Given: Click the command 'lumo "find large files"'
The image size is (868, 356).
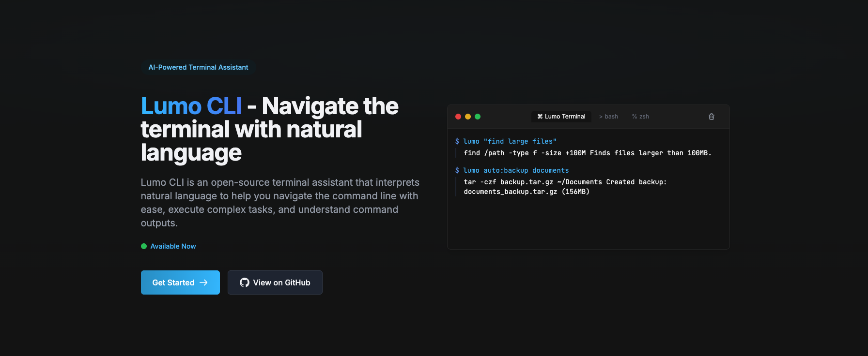Looking at the screenshot, I should pos(510,141).
